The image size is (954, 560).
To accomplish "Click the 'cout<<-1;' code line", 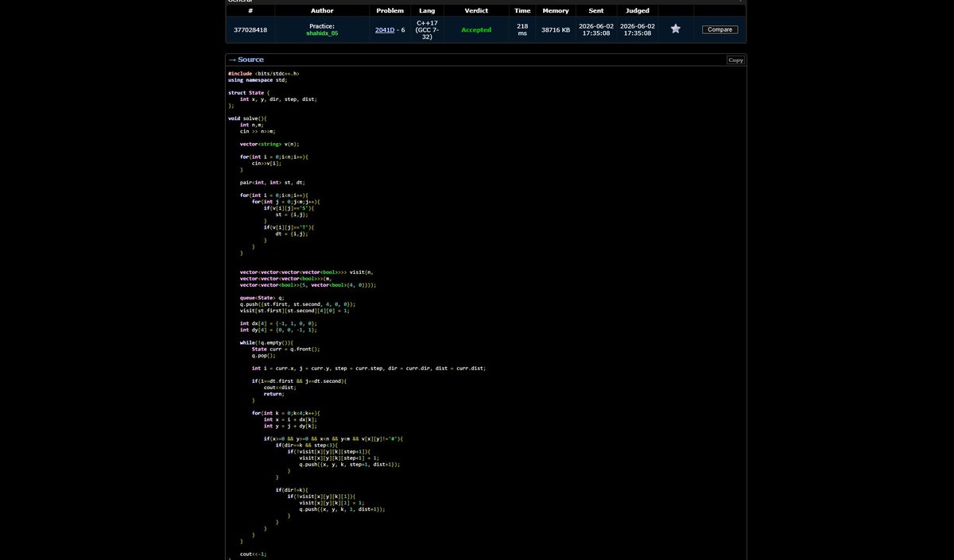I will pos(253,554).
